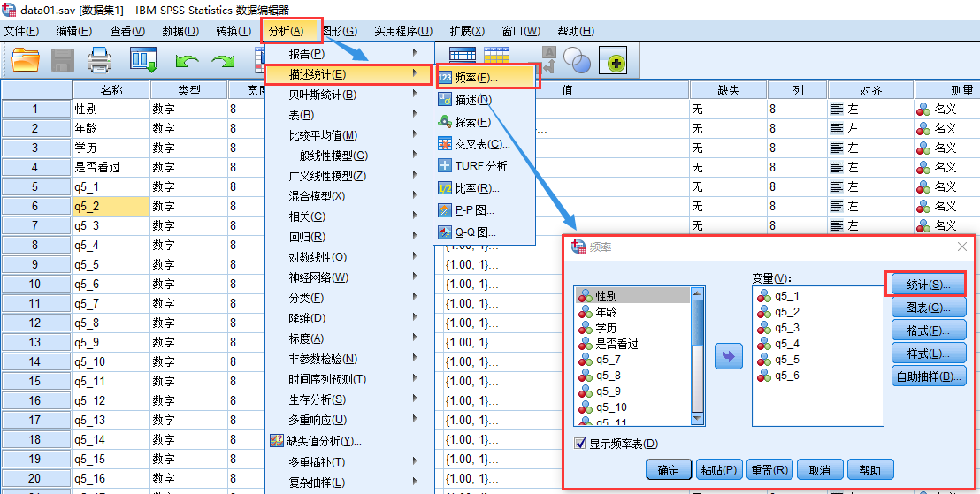Open the 文件(F) menu

[x=21, y=31]
